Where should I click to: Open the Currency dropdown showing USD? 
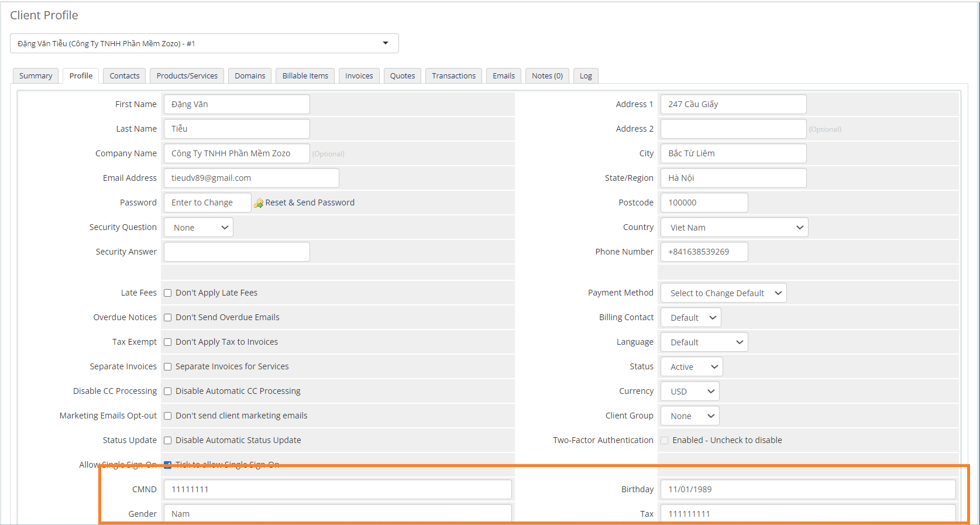pyautogui.click(x=690, y=391)
